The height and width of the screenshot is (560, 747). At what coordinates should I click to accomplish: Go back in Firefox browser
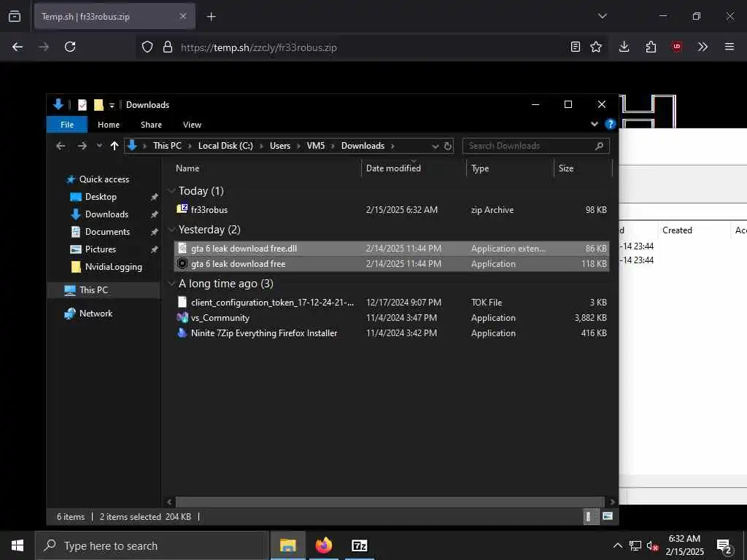coord(18,47)
